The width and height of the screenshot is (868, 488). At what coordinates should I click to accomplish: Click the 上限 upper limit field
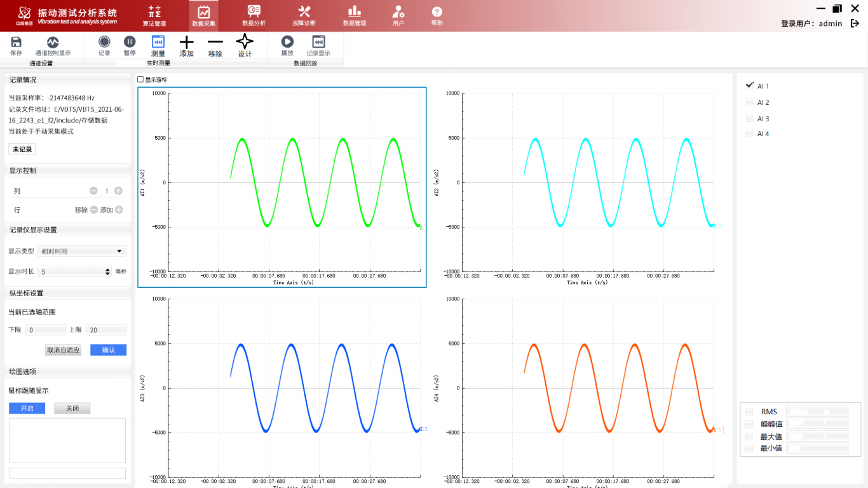(106, 330)
